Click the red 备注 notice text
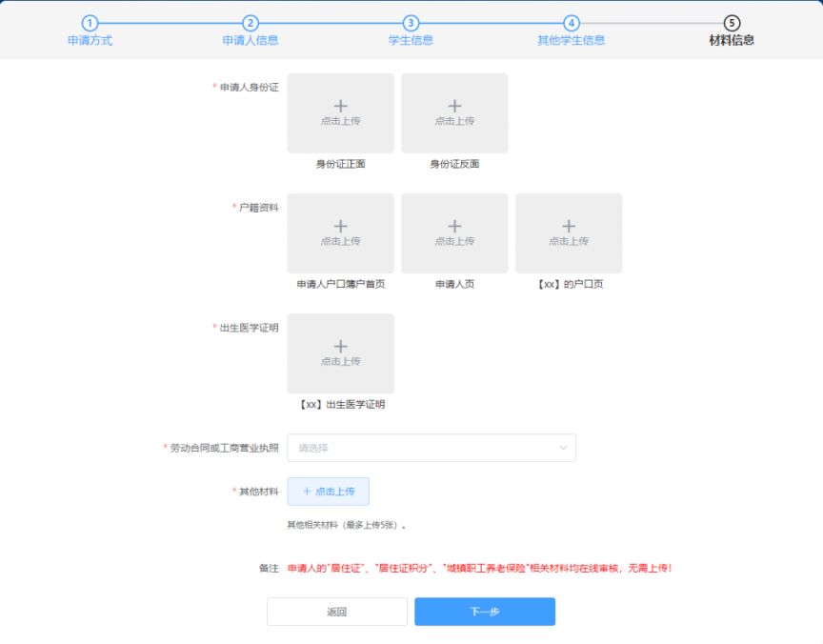 480,568
